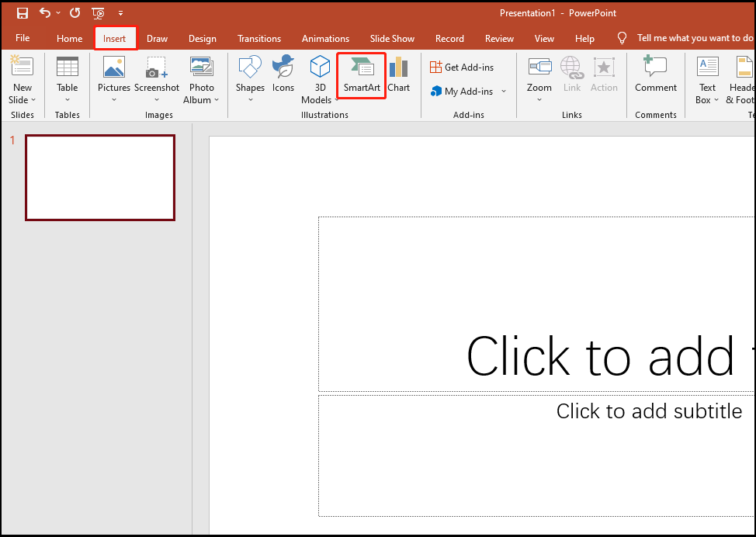
Task: Open the Icons gallery
Action: click(x=283, y=74)
